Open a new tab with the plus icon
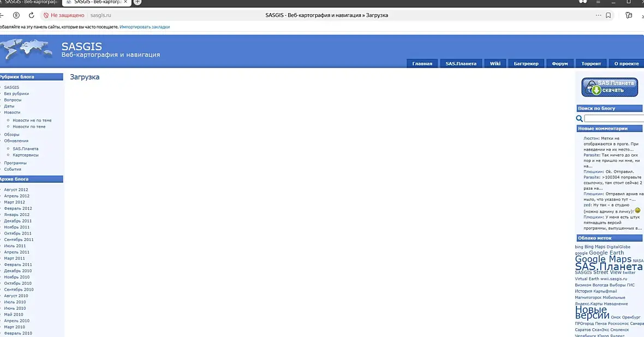644x337 pixels. (137, 2)
